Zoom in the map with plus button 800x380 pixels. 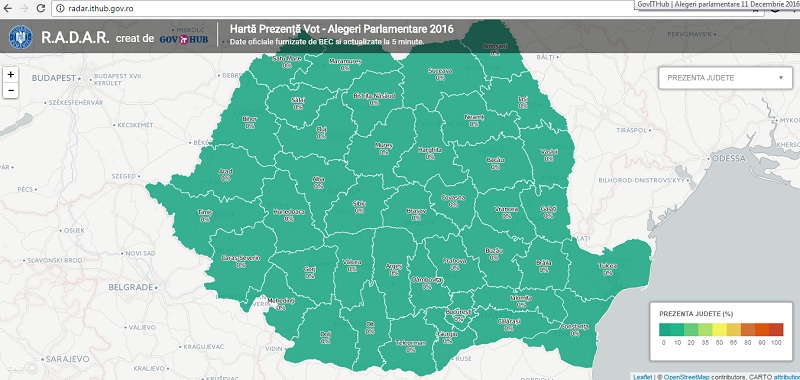[11, 74]
